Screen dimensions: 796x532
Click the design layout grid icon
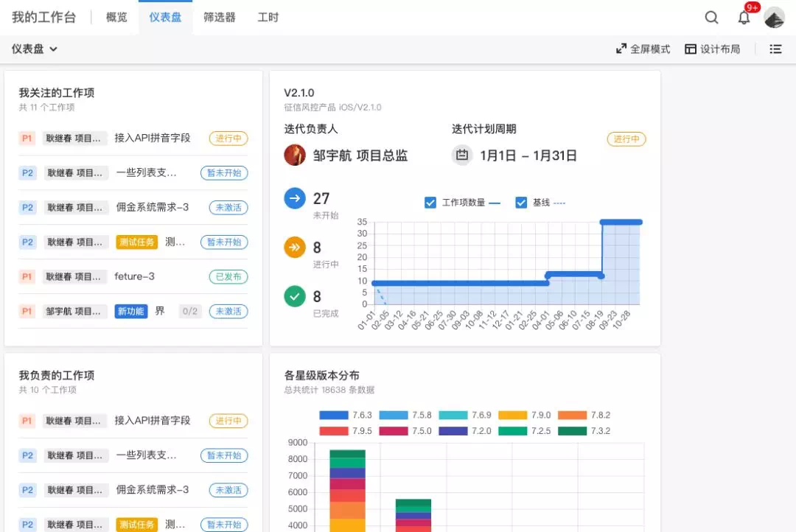pyautogui.click(x=690, y=49)
